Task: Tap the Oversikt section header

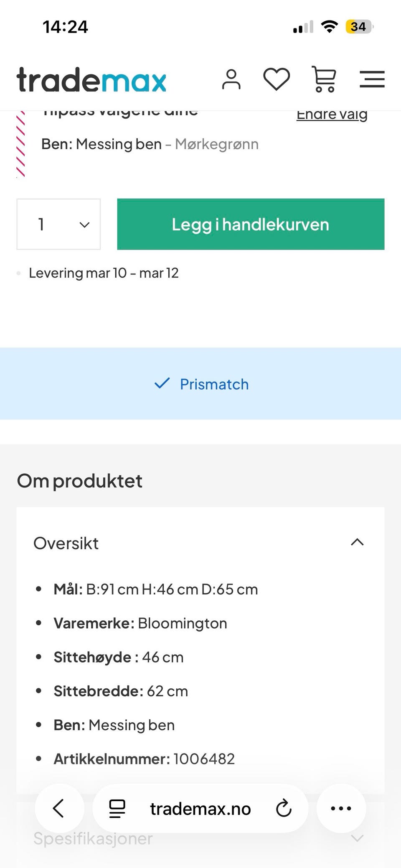Action: (66, 543)
